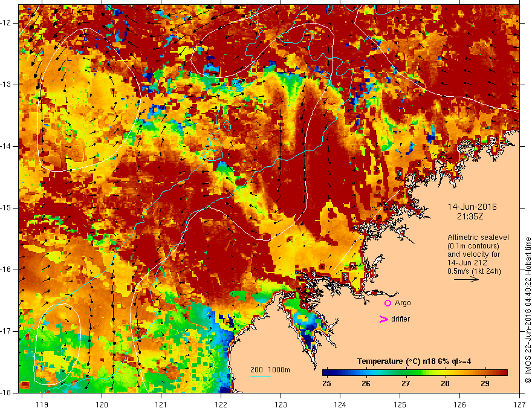Click the 'Altimetric sealevel' caption line
532x411 pixels.
tap(478, 238)
